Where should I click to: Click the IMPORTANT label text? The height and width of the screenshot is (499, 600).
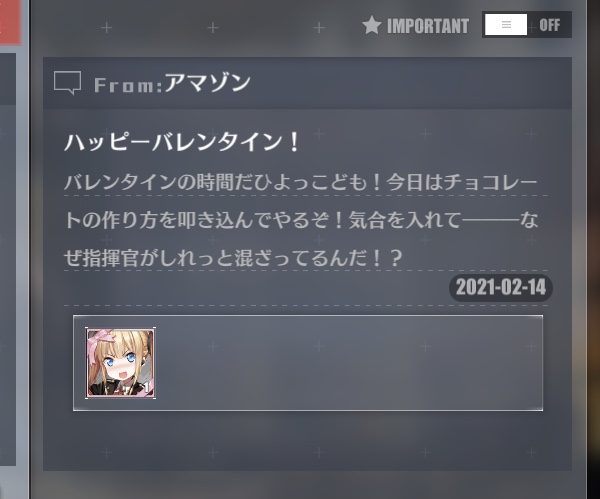tap(428, 26)
